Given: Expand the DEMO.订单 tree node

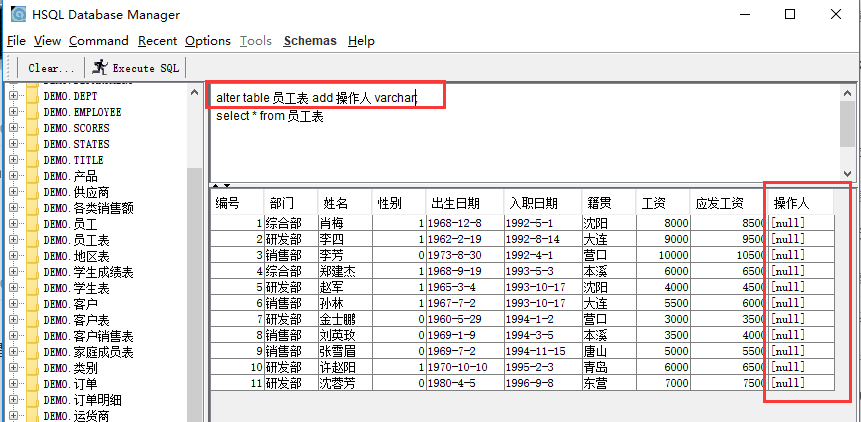Looking at the screenshot, I should pyautogui.click(x=13, y=384).
